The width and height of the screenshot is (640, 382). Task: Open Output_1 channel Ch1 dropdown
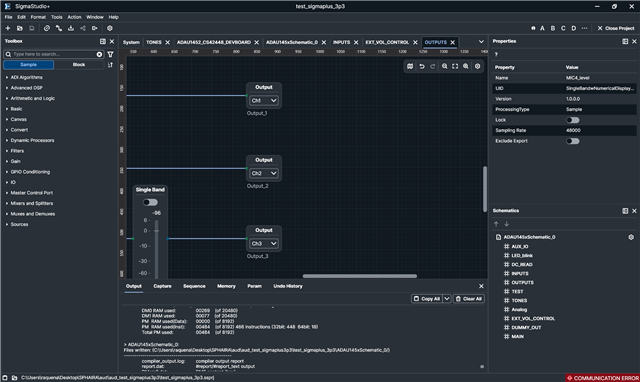264,100
